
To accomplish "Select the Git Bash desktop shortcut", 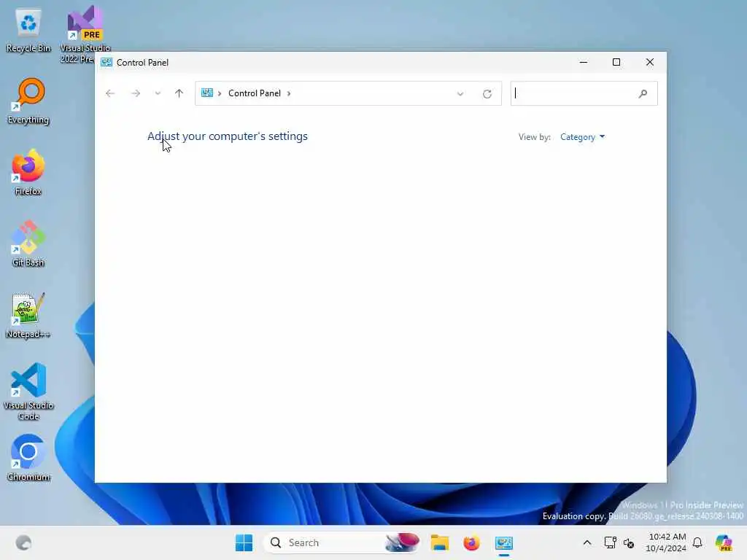I will [28, 244].
